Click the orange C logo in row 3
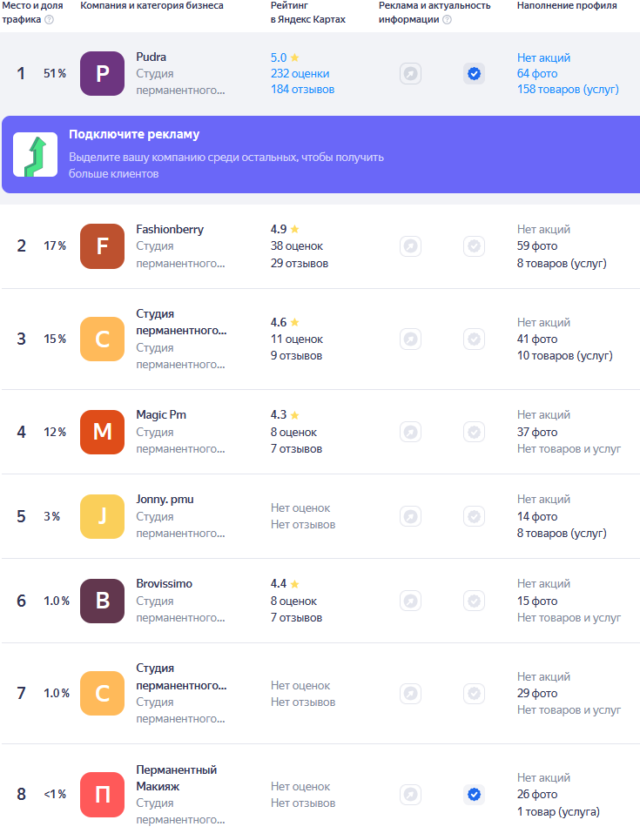The width and height of the screenshot is (640, 840). [103, 339]
